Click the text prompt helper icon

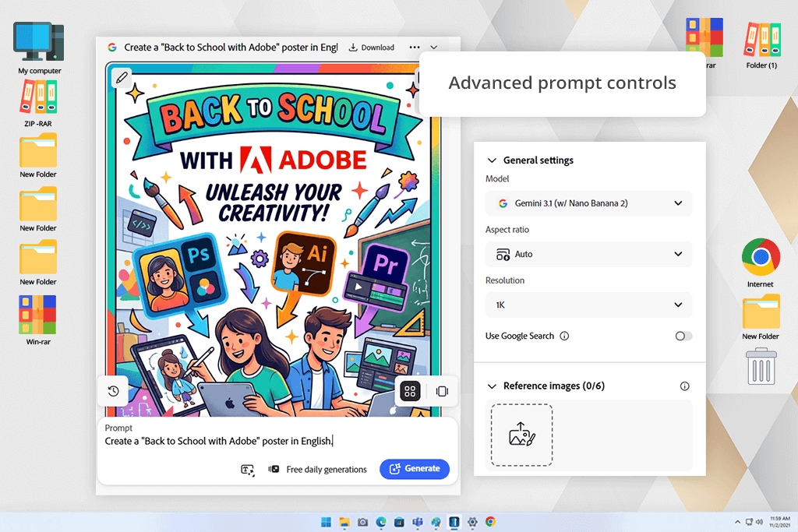(247, 470)
